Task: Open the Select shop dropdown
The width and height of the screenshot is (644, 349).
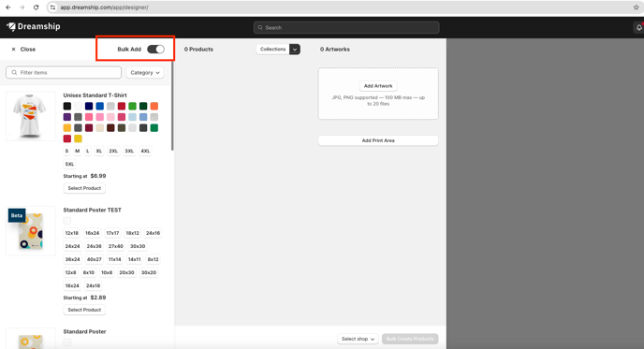Action: point(358,339)
